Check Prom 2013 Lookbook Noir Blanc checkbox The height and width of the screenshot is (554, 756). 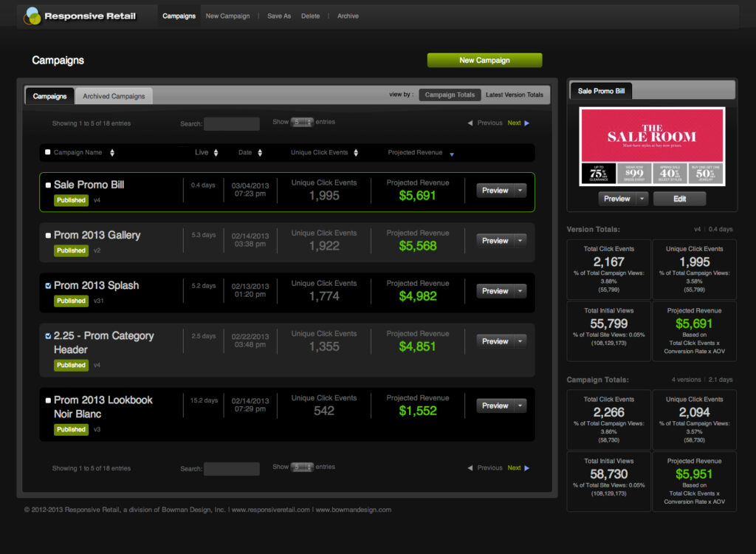[x=48, y=400]
